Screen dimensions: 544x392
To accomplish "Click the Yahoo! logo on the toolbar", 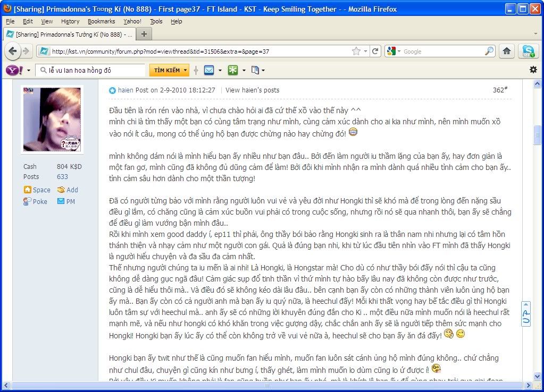I will [14, 70].
